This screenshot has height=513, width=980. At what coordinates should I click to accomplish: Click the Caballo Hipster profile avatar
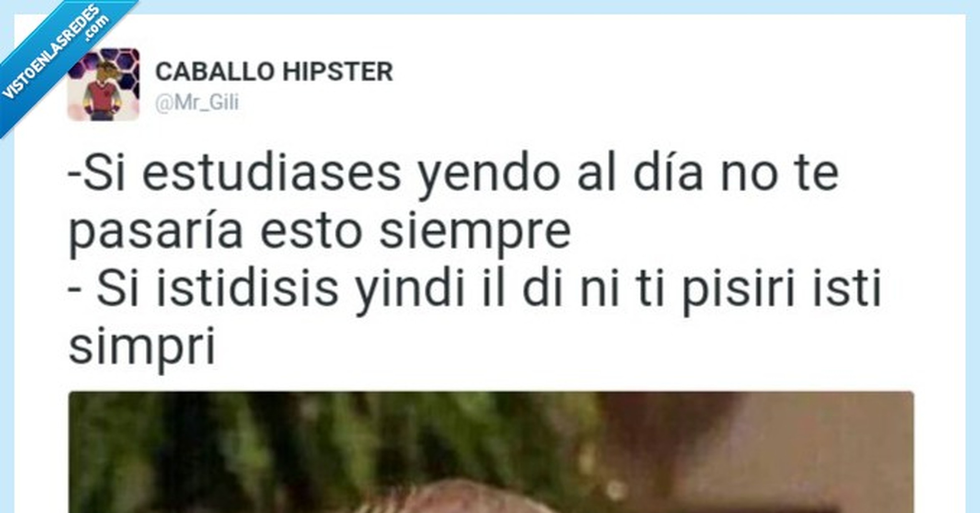pos(103,85)
